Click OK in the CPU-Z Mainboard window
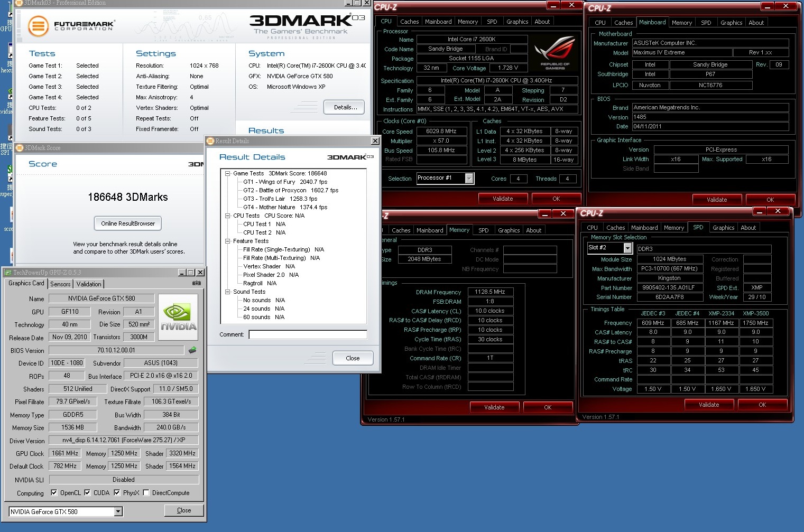 click(x=770, y=200)
